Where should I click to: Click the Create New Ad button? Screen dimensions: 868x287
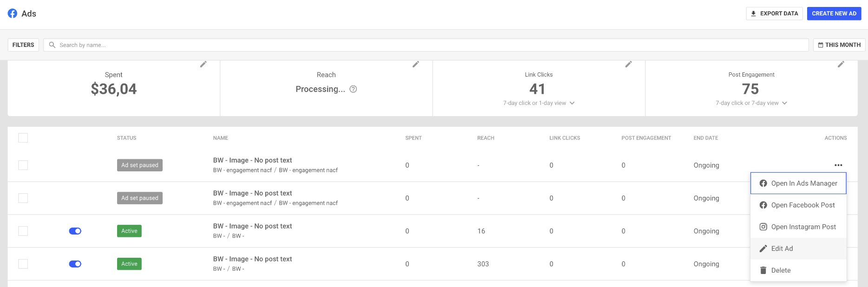coord(834,13)
